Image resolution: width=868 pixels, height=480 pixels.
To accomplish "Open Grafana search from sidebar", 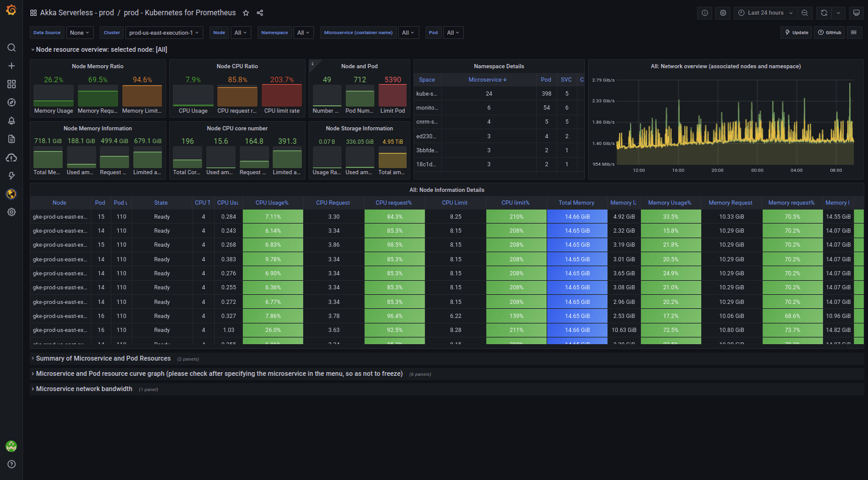I will (11, 48).
